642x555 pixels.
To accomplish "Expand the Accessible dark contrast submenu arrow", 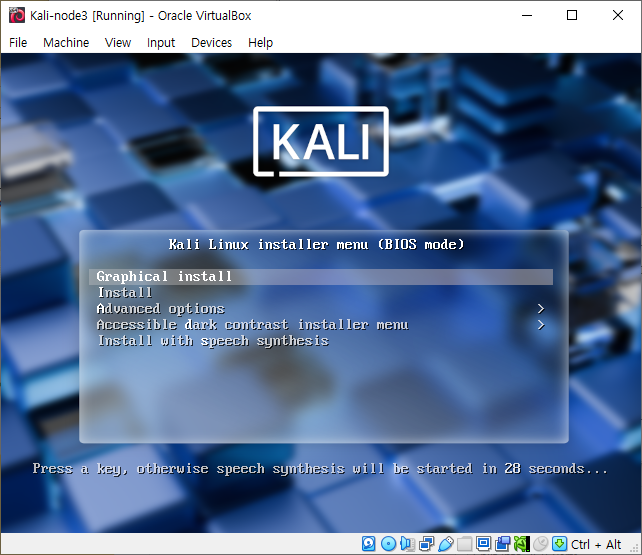I will click(541, 325).
